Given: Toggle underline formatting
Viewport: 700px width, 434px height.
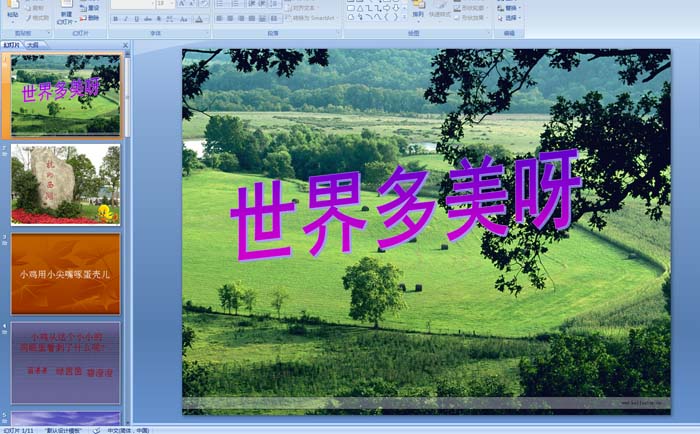Looking at the screenshot, I should pos(137,19).
